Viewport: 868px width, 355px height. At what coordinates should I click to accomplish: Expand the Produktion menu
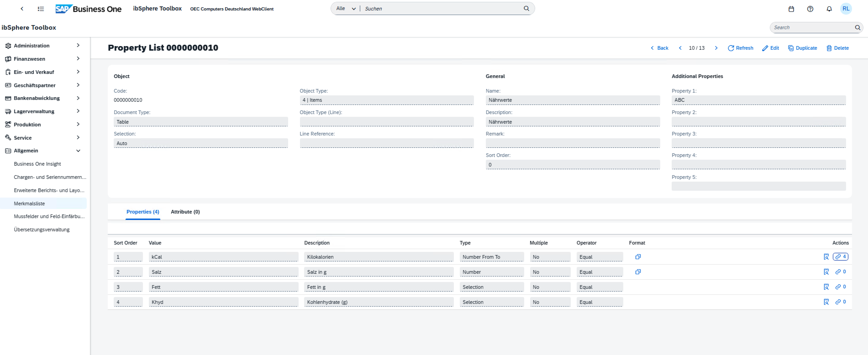coord(78,124)
